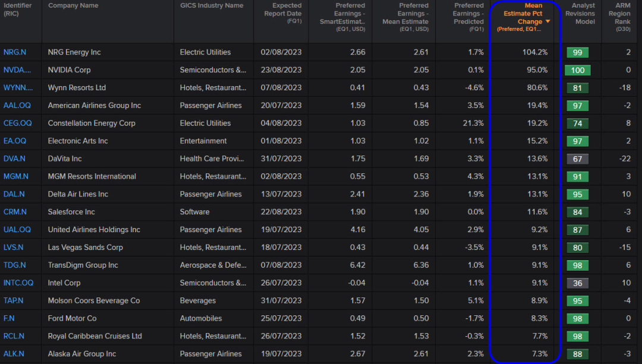
Task: Open the NRG.N identifier link
Action: click(x=15, y=52)
